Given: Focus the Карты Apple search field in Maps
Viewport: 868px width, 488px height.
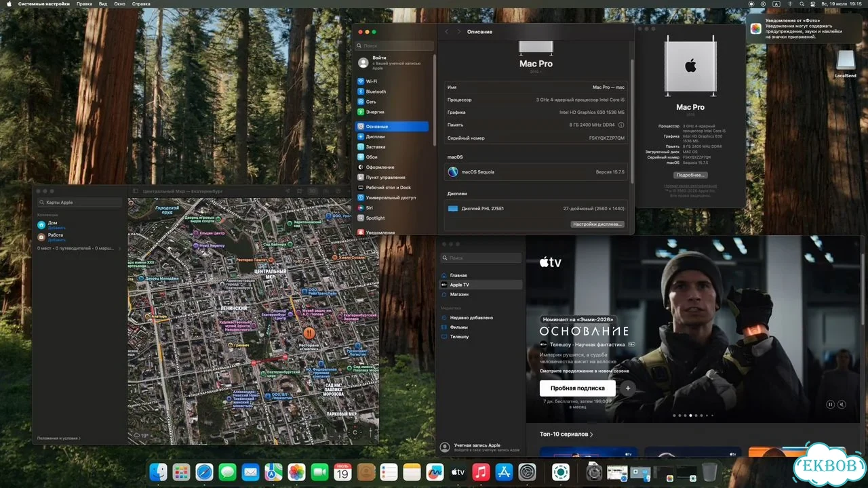Looking at the screenshot, I should pyautogui.click(x=80, y=202).
